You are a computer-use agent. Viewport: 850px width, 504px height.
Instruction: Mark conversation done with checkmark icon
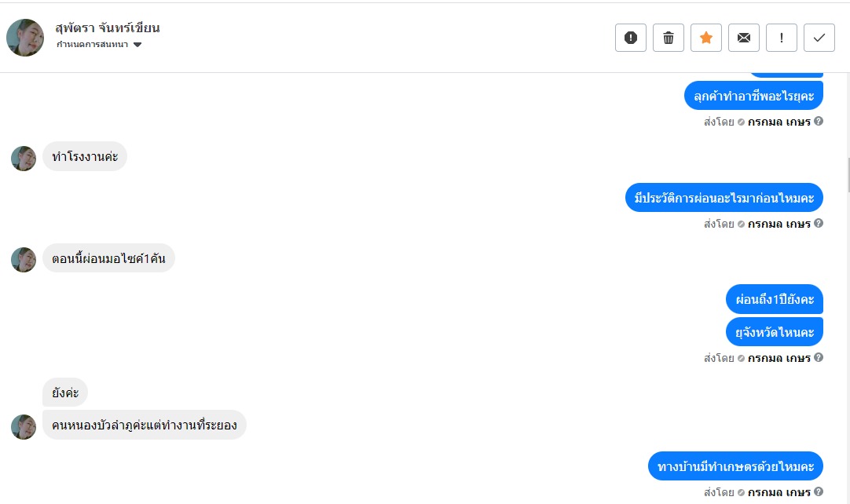(x=819, y=38)
